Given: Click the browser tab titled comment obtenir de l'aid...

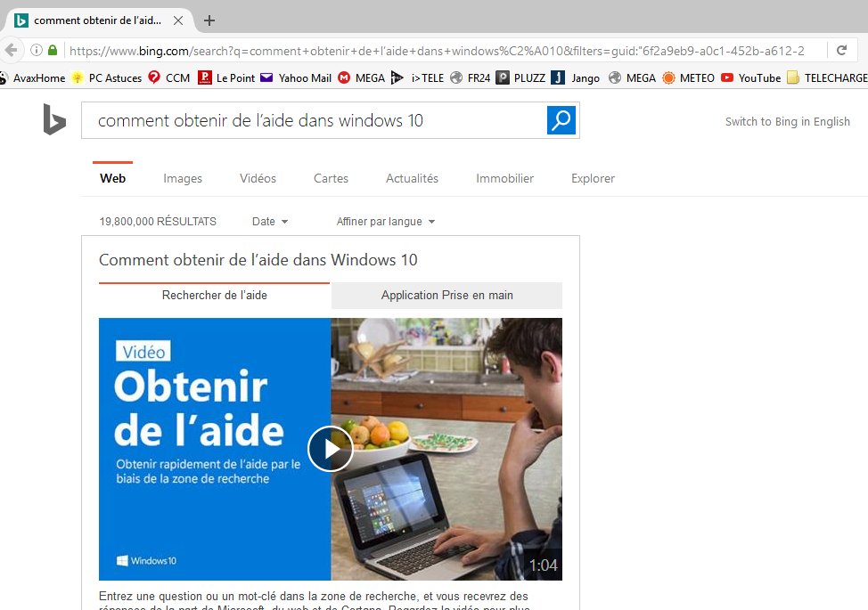Looking at the screenshot, I should (99, 20).
